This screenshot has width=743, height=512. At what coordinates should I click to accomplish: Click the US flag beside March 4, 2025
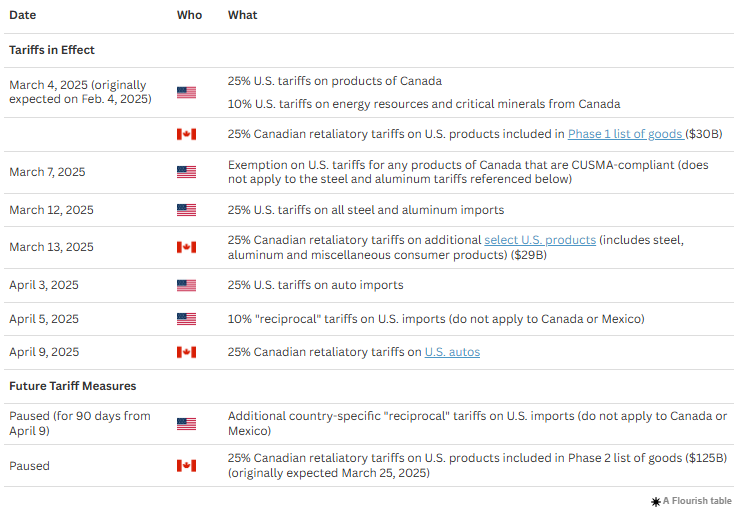pos(186,92)
